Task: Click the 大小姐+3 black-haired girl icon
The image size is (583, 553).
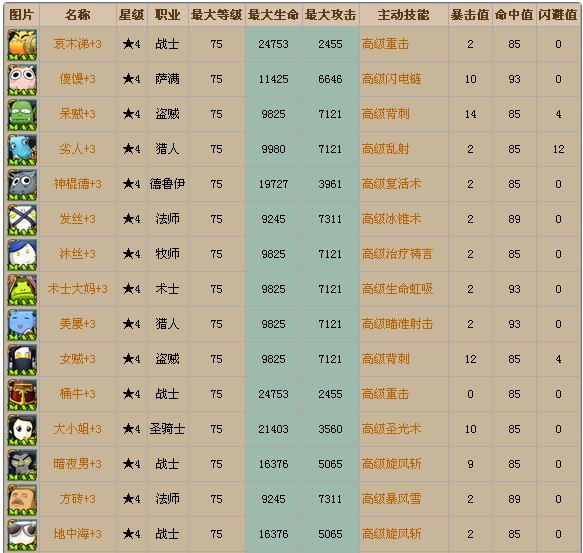Action: (x=22, y=429)
